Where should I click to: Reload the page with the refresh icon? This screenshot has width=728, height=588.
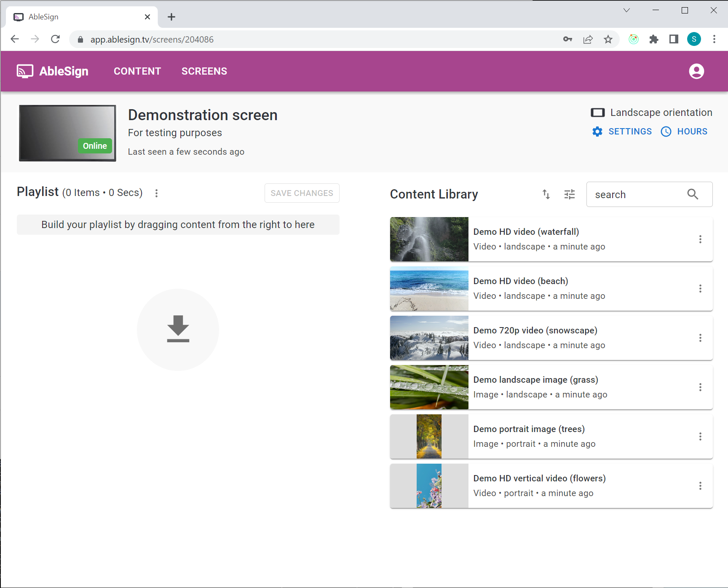tap(55, 39)
